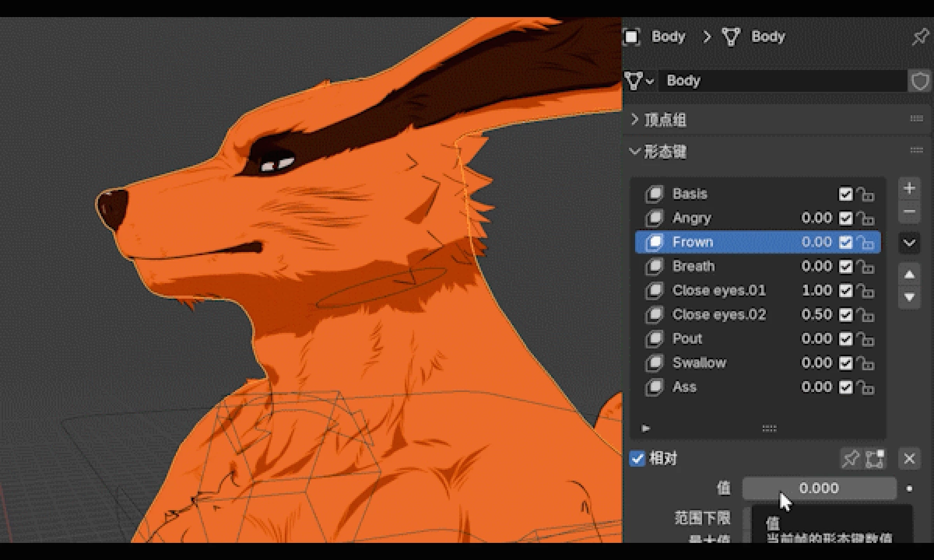This screenshot has width=934, height=560.
Task: Toggle Breath shape key checkbox
Action: [846, 267]
